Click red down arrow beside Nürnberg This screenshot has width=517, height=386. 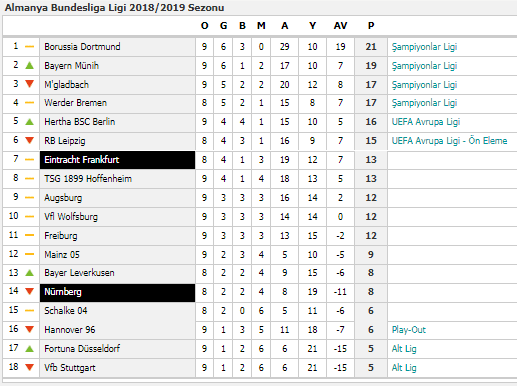coord(30,291)
